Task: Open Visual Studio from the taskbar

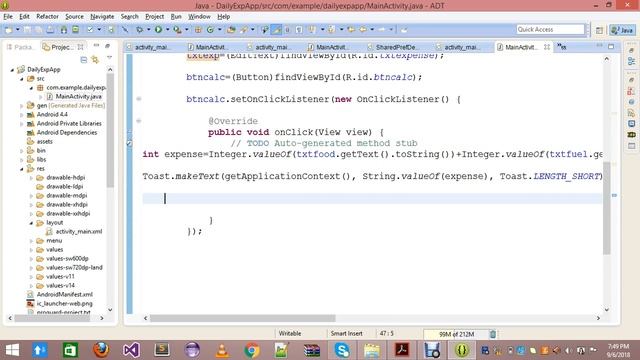Action: pos(131,350)
